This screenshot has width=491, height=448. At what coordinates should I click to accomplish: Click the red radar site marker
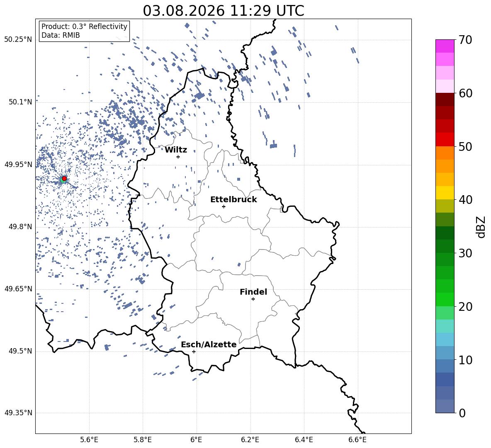64,178
